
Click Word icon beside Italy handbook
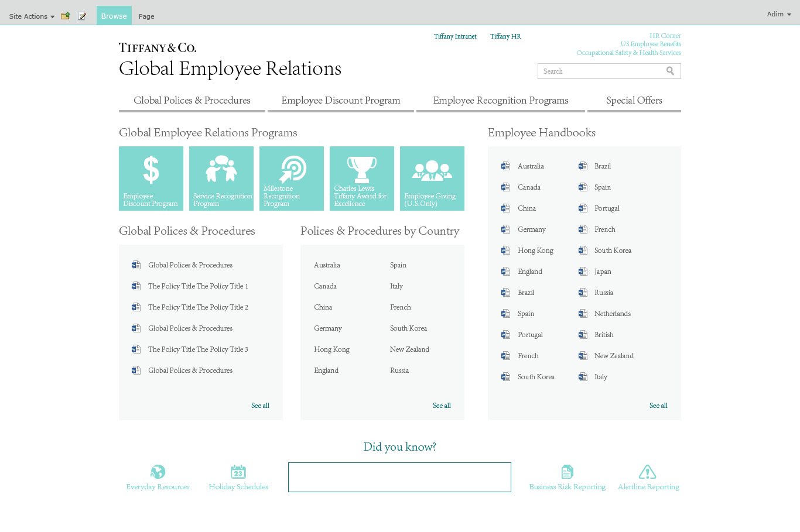pos(583,377)
